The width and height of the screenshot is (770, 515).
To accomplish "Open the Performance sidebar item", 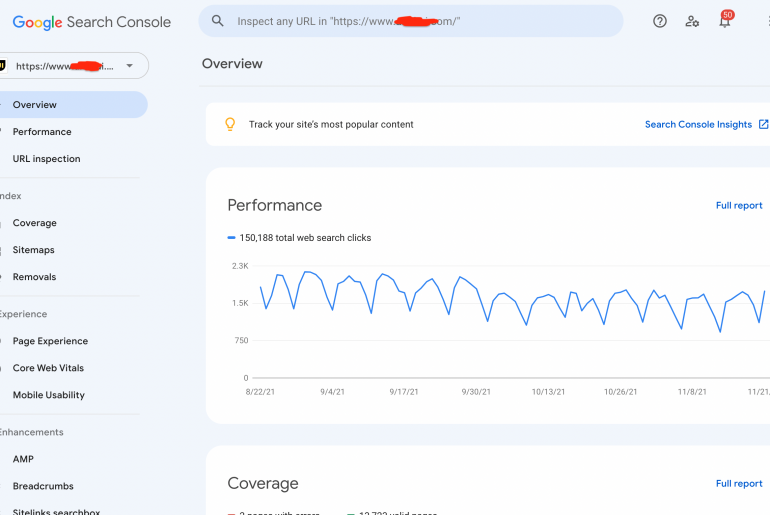I will 42,132.
